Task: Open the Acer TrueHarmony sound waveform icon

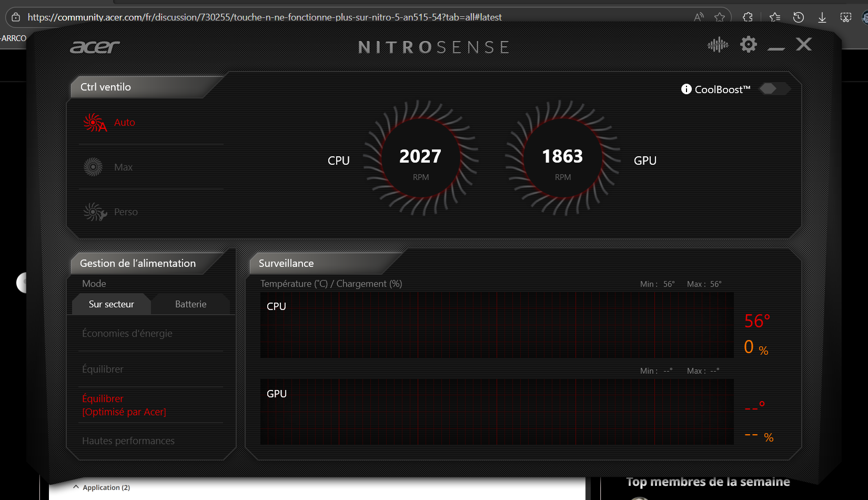Action: coord(718,45)
